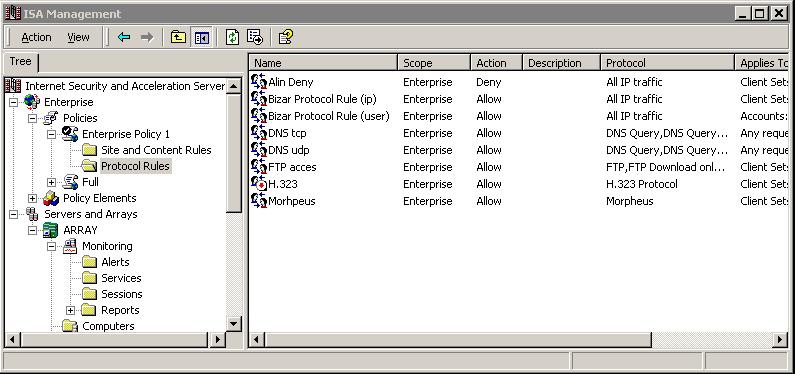795x374 pixels.
Task: Click the H.323 rule icon
Action: point(259,184)
